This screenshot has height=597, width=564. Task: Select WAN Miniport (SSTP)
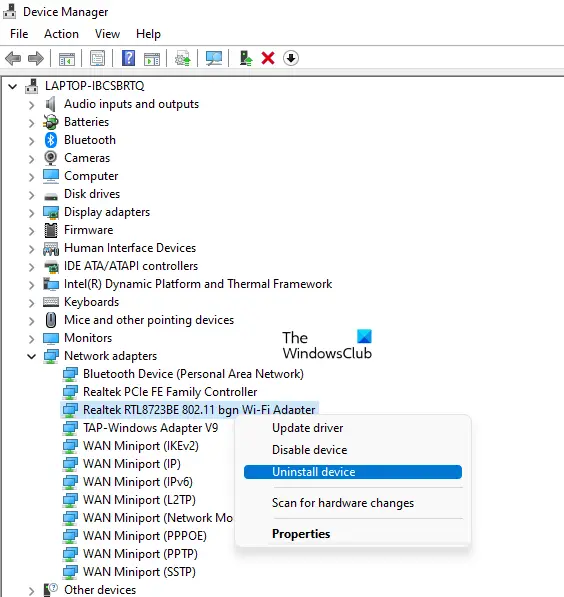pos(139,572)
